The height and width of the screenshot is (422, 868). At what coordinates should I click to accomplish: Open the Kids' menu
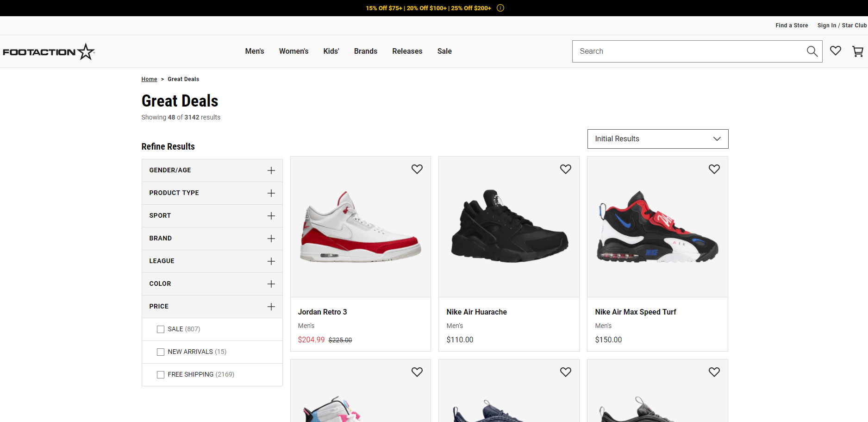331,51
